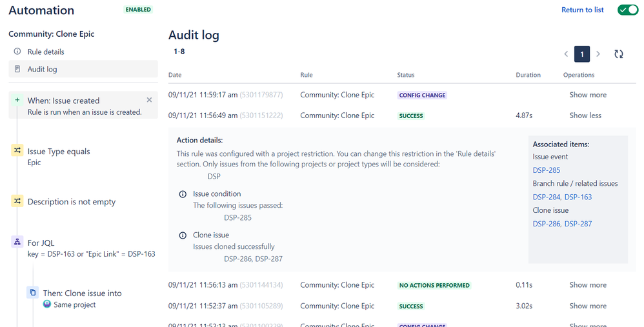Screen dimensions: 644x327
Task: Remove the Issue created trigger with X
Action: click(x=149, y=100)
